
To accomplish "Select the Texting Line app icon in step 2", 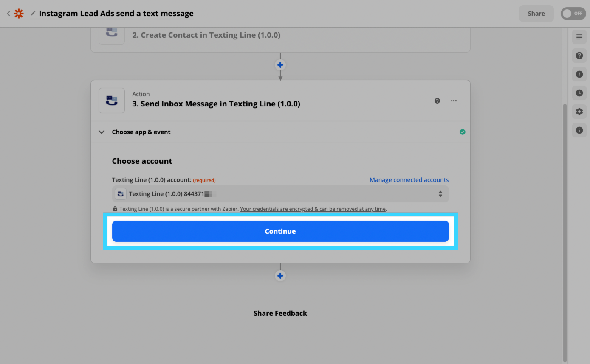I will click(x=112, y=35).
